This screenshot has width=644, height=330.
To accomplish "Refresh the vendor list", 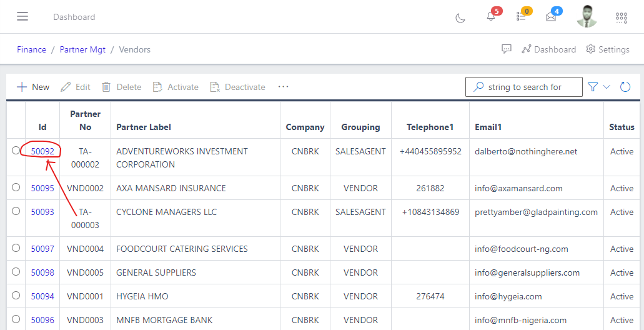I will [625, 87].
